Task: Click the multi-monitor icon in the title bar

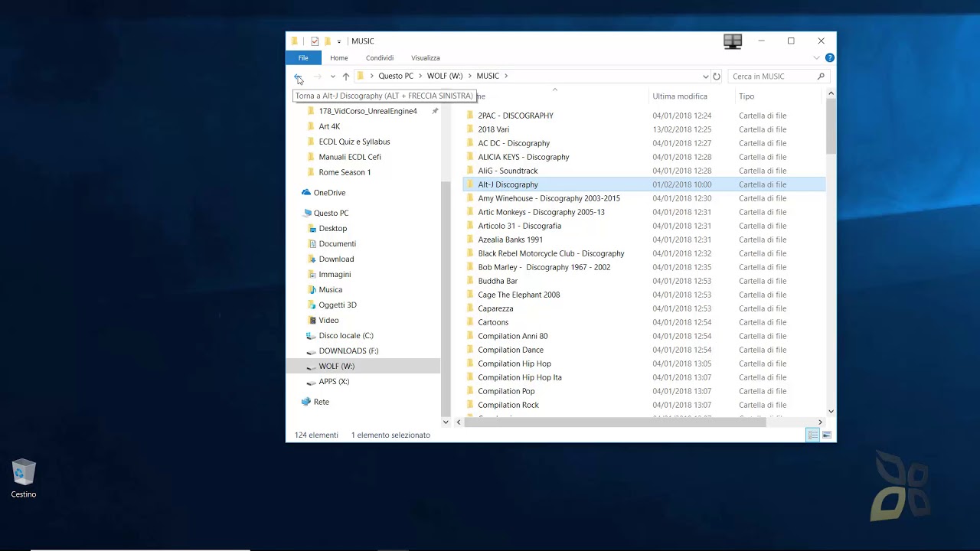Action: 733,41
